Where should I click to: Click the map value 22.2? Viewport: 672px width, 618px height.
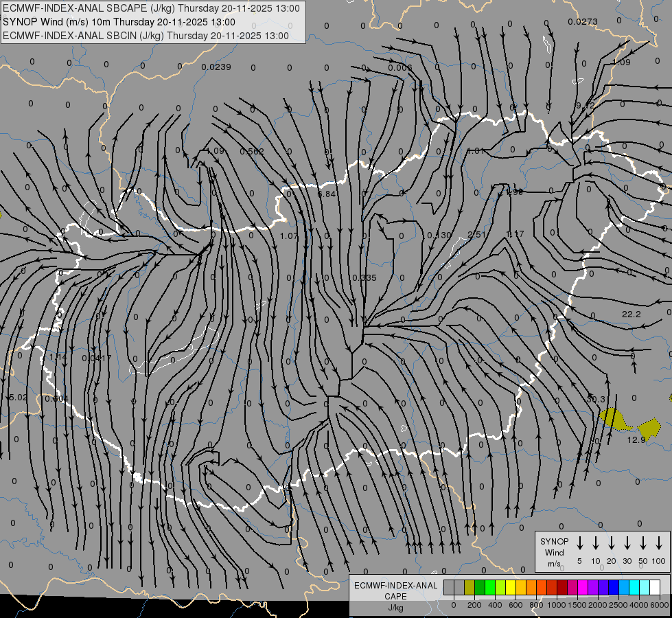click(x=632, y=314)
